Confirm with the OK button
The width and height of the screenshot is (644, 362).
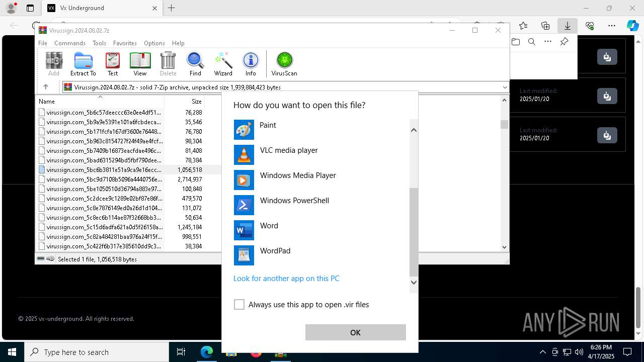click(355, 332)
